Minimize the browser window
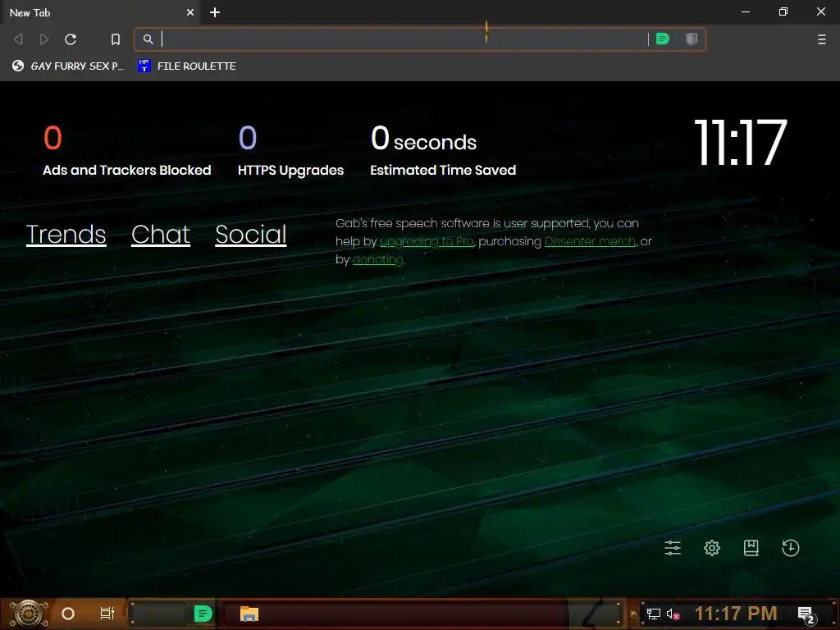 click(x=746, y=11)
